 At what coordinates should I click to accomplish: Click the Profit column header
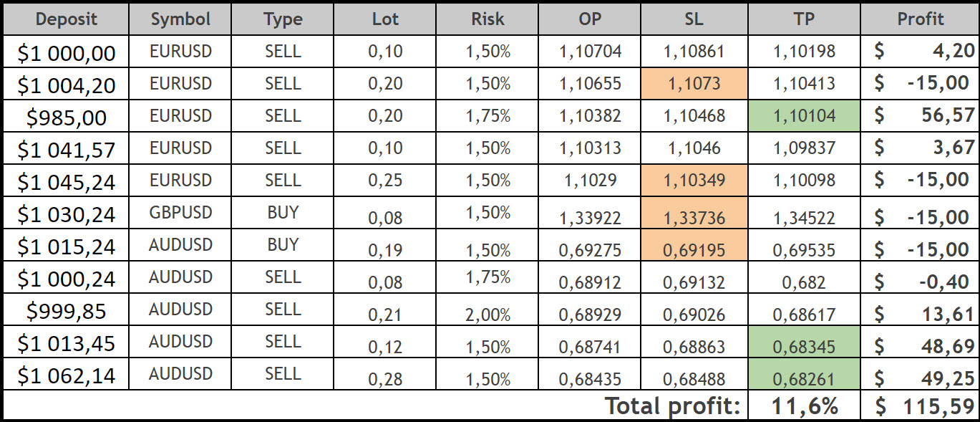pos(920,19)
